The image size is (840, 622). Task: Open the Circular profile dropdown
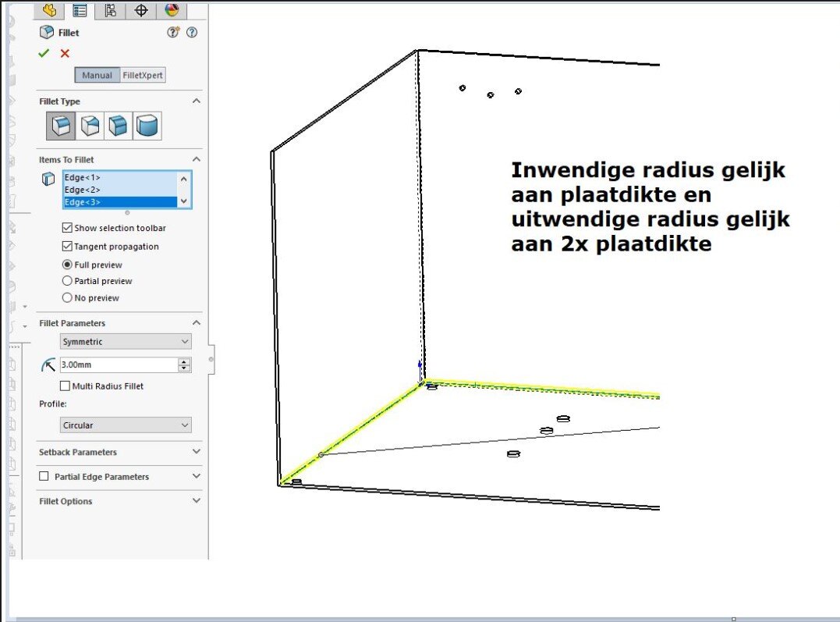click(x=126, y=425)
